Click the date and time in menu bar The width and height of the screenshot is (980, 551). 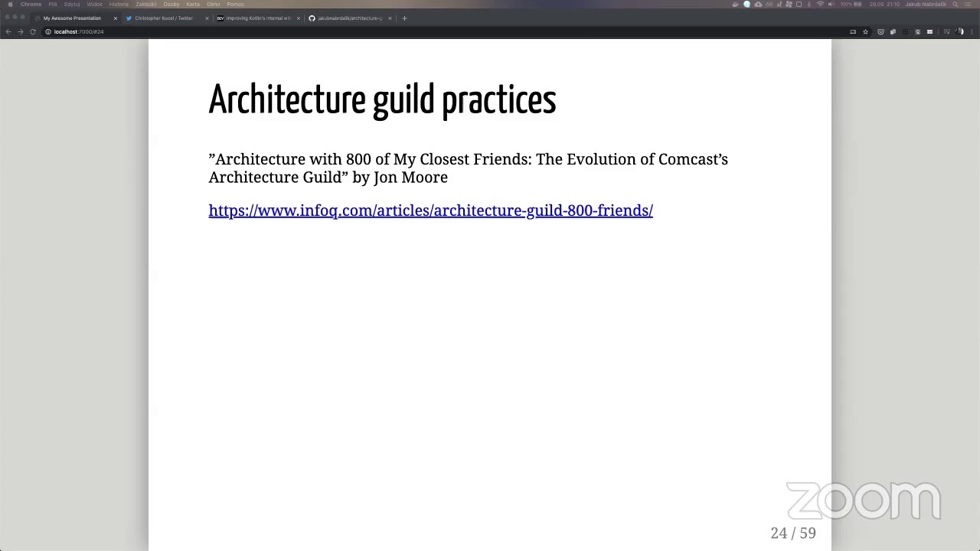(884, 4)
